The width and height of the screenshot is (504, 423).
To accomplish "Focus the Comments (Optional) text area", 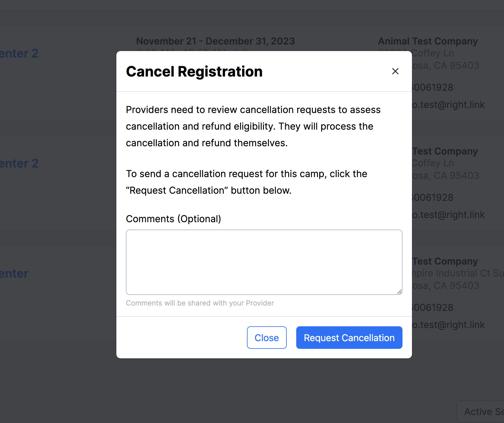I will tap(264, 262).
